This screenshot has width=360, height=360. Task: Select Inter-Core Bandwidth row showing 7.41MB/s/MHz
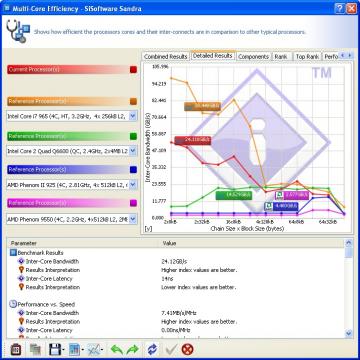[x=177, y=313]
